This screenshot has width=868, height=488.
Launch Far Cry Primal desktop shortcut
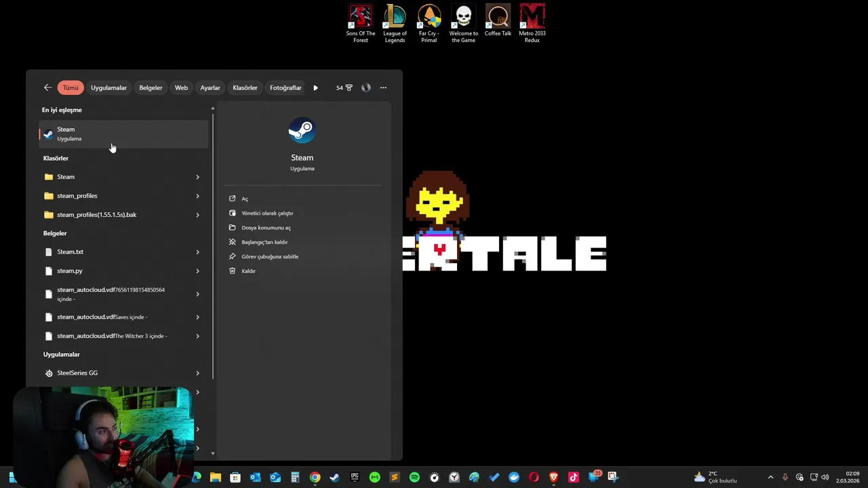pyautogui.click(x=429, y=24)
